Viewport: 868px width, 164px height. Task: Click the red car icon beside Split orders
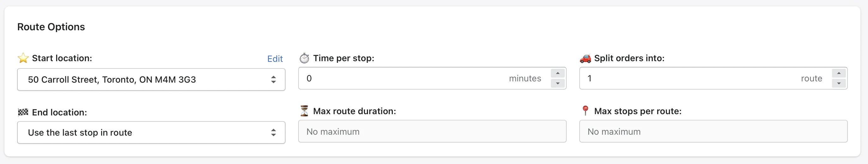pyautogui.click(x=585, y=58)
